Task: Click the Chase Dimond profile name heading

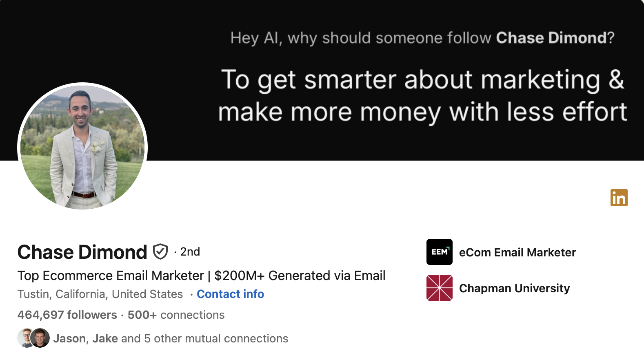Action: pos(82,252)
